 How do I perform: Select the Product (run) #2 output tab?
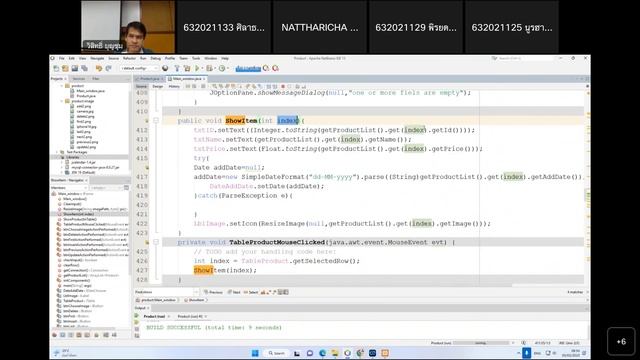coord(190,316)
